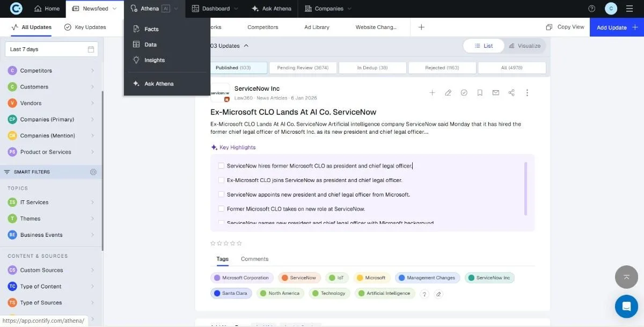Open the Companies dropdown in top bar

pos(328,9)
